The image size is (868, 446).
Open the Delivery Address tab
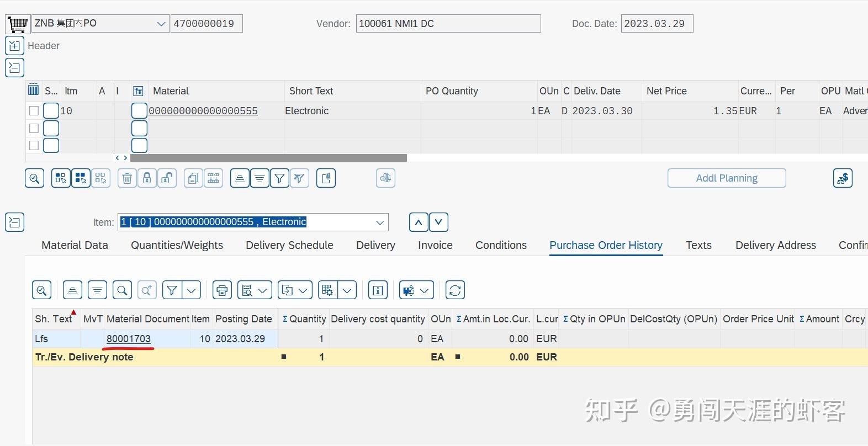tap(775, 245)
